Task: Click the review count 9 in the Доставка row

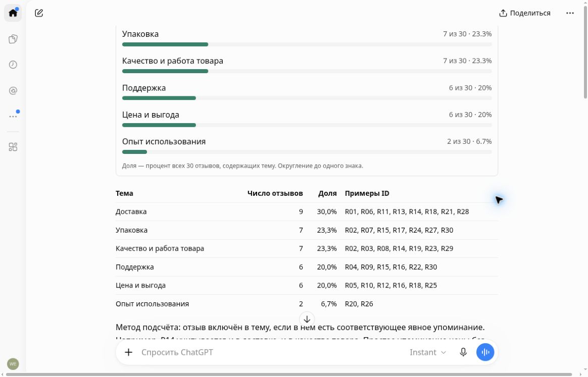Action: (301, 212)
